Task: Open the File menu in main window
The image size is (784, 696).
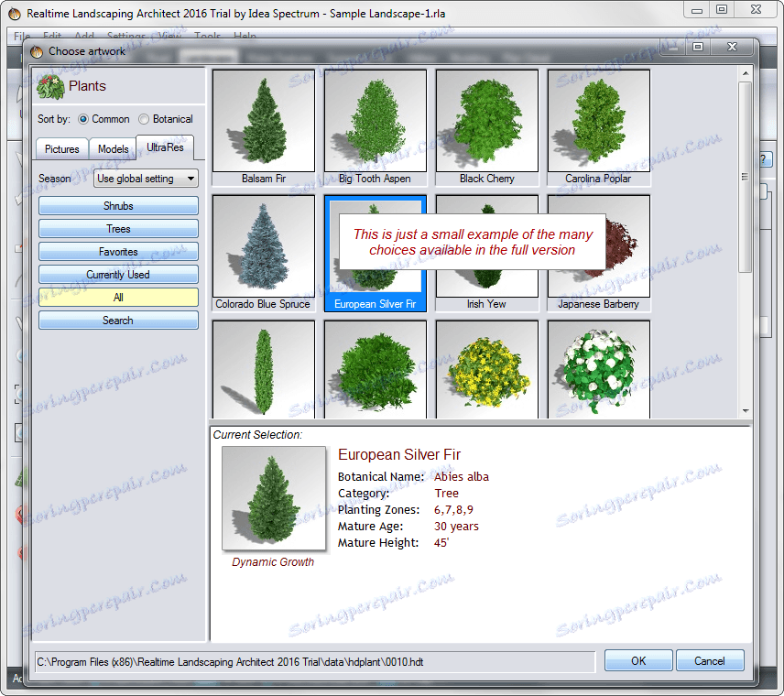Action: (22, 36)
